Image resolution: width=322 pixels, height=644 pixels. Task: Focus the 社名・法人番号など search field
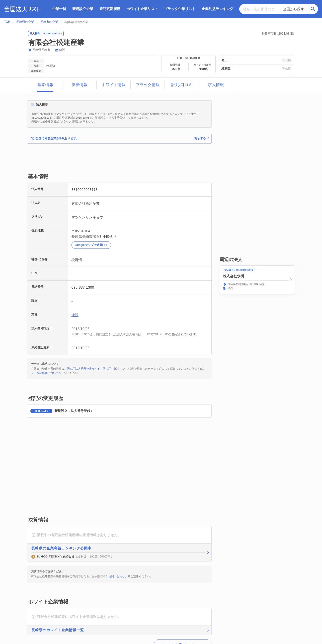[259, 9]
